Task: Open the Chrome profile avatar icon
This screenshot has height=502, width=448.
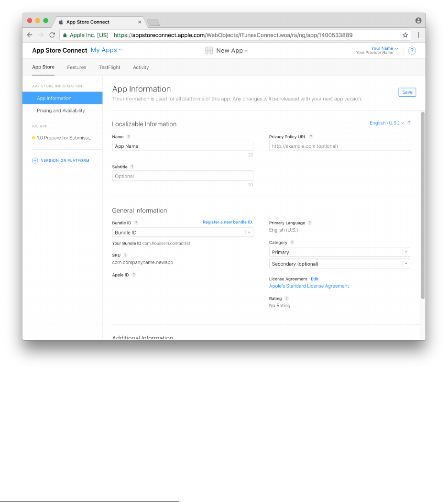Action: pos(418,21)
